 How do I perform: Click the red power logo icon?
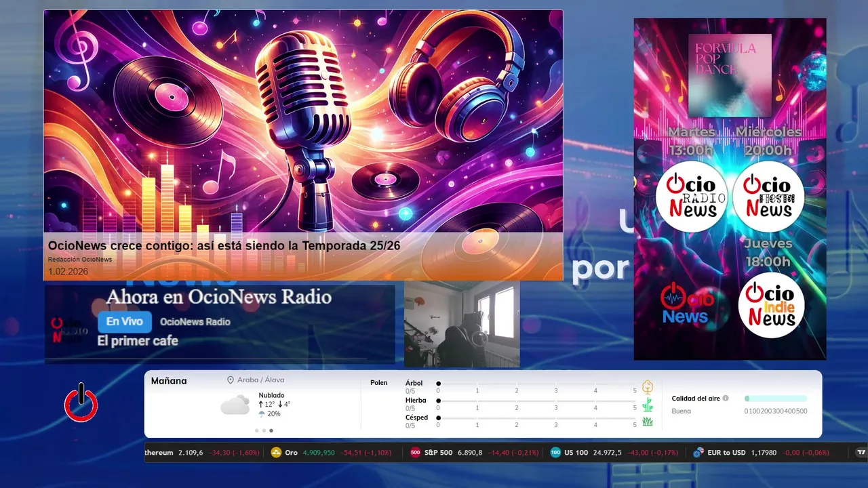click(x=81, y=403)
